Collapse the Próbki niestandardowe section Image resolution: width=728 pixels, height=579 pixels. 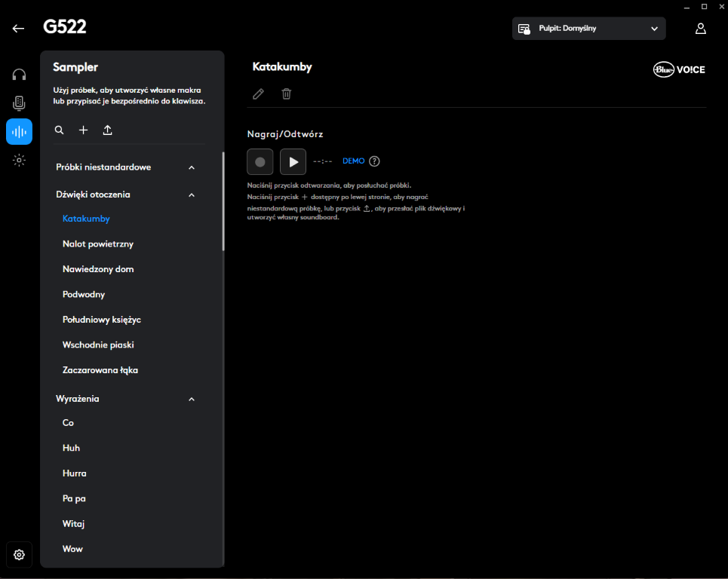point(191,167)
